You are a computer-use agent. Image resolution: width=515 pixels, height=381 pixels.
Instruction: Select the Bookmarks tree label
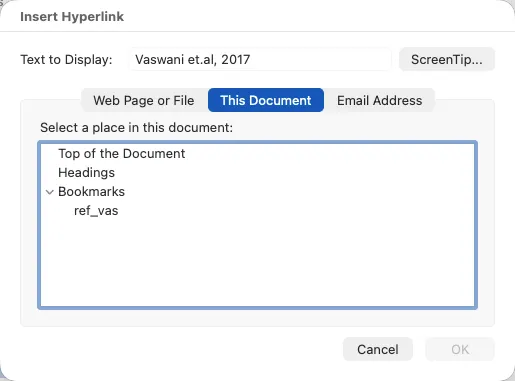pos(91,192)
